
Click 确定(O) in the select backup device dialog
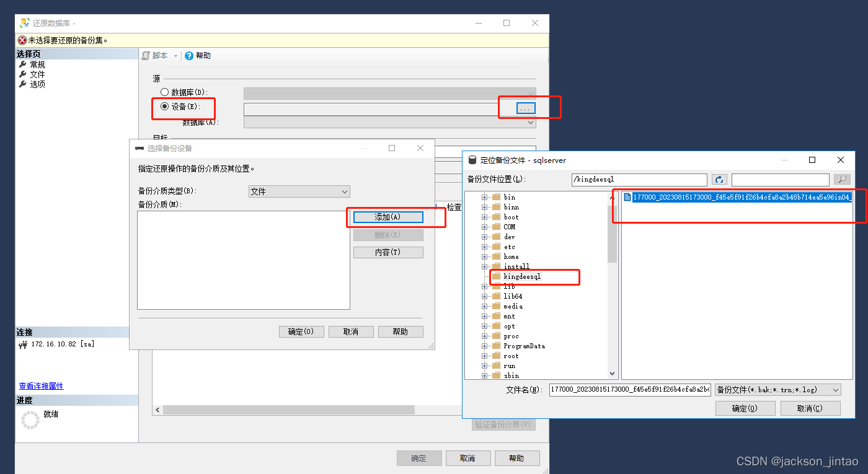coord(302,331)
